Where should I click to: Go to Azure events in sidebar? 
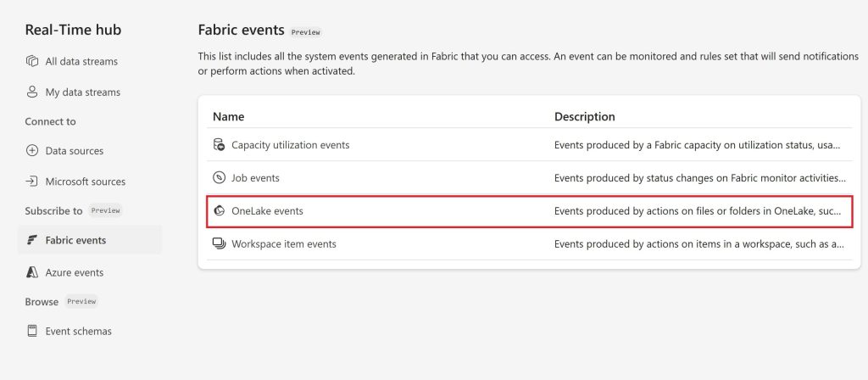[75, 272]
